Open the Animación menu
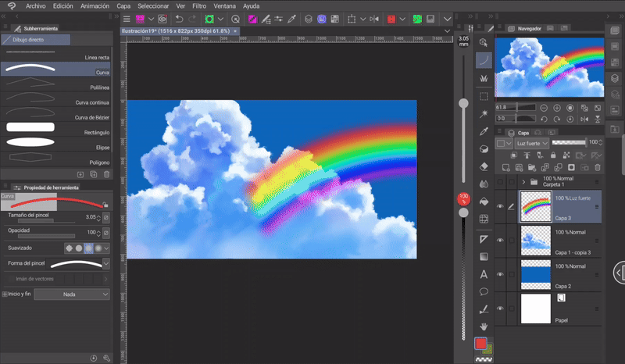This screenshot has height=364, width=625. pos(95,5)
